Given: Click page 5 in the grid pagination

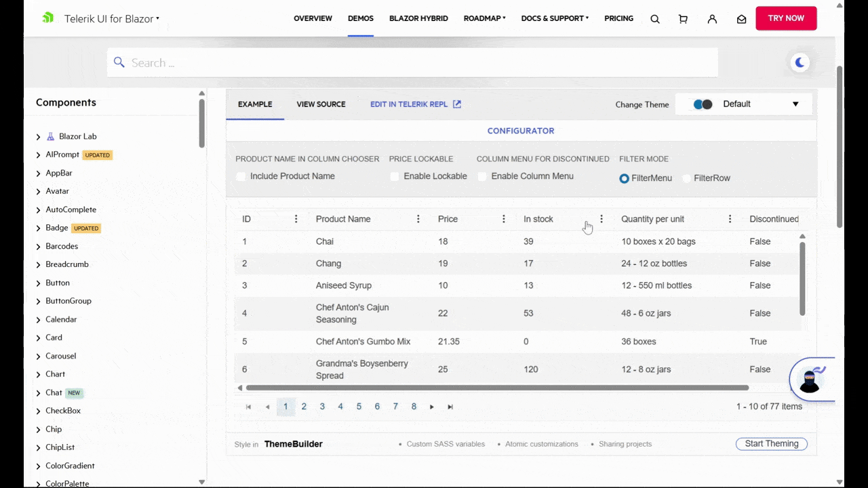Looking at the screenshot, I should pyautogui.click(x=359, y=406).
